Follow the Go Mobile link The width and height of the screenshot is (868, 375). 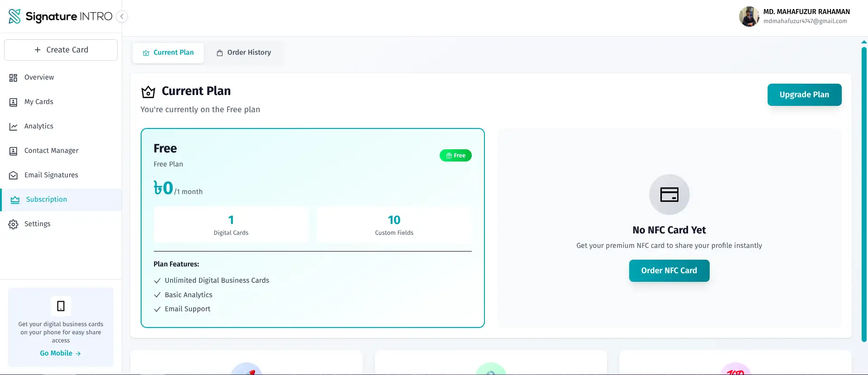coord(60,353)
